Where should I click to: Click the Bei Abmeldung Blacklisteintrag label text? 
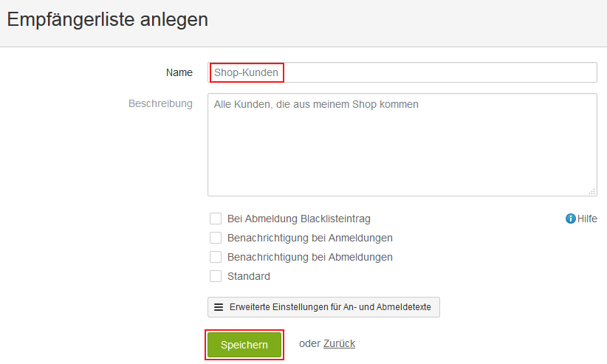[x=299, y=219]
